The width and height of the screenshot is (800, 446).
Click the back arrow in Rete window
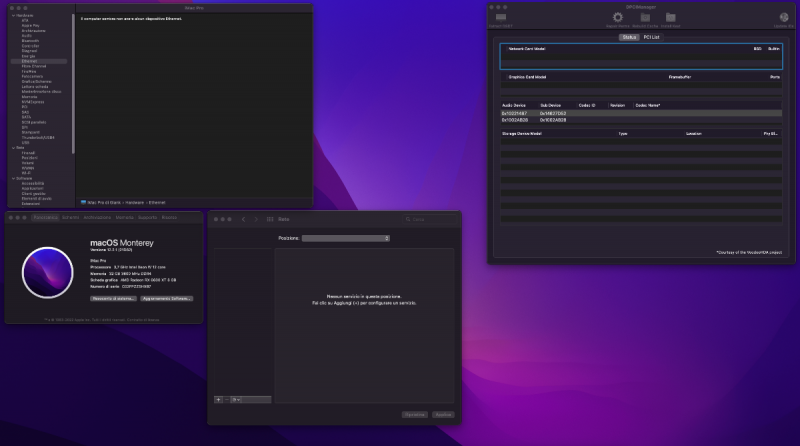click(243, 219)
